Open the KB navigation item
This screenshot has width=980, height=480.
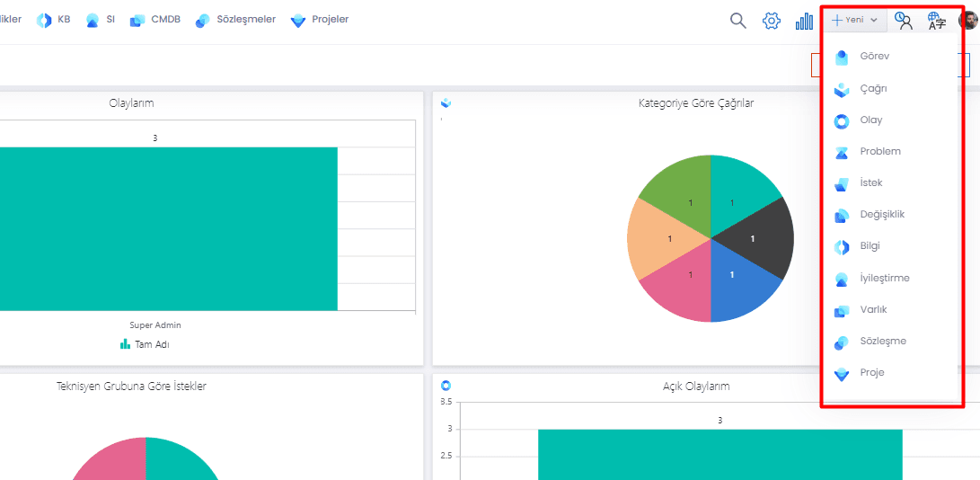54,20
